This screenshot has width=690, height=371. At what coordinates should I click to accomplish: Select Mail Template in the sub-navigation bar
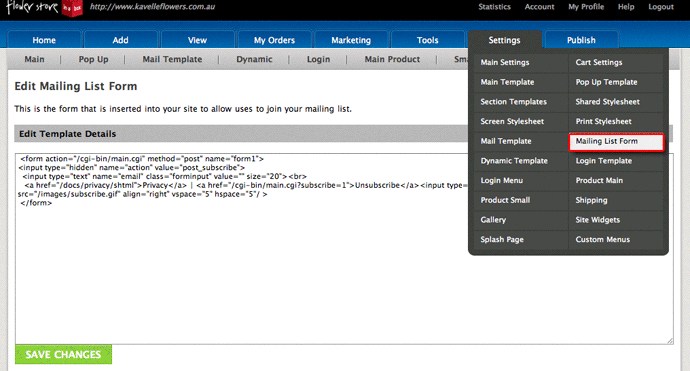click(172, 59)
